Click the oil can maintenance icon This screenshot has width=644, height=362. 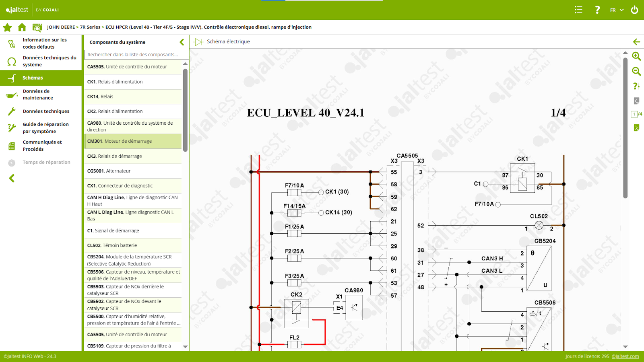tap(12, 95)
